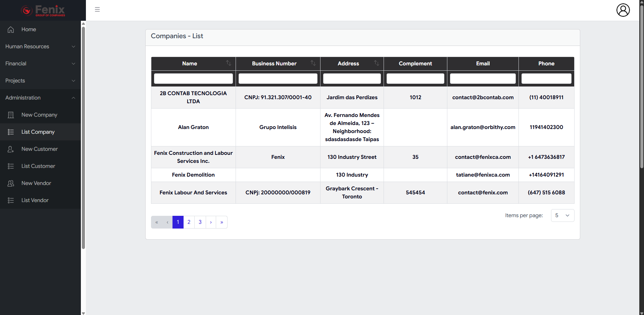Click the Address filter input field
The width and height of the screenshot is (644, 315).
coord(352,78)
